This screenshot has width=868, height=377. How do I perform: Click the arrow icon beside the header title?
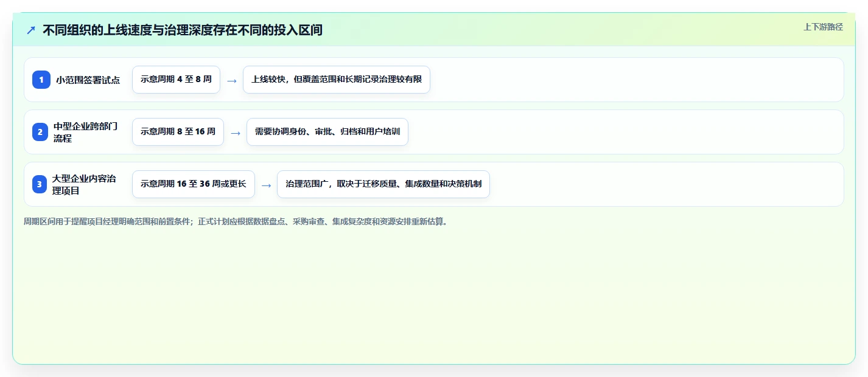pos(31,30)
